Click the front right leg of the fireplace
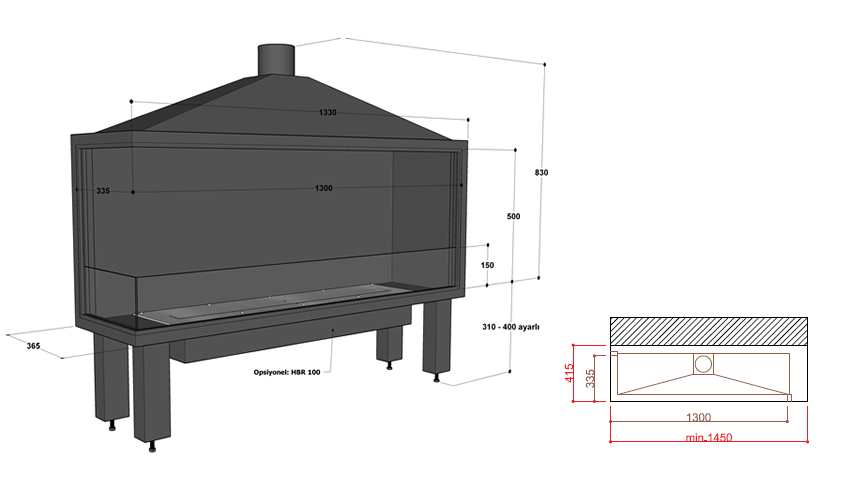The image size is (857, 498). (436, 335)
